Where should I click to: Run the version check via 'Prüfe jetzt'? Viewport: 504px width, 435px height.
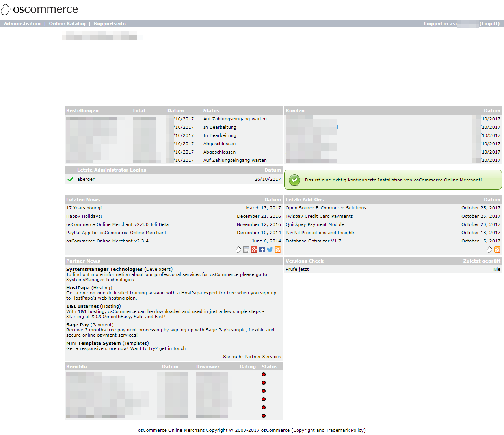pyautogui.click(x=297, y=269)
